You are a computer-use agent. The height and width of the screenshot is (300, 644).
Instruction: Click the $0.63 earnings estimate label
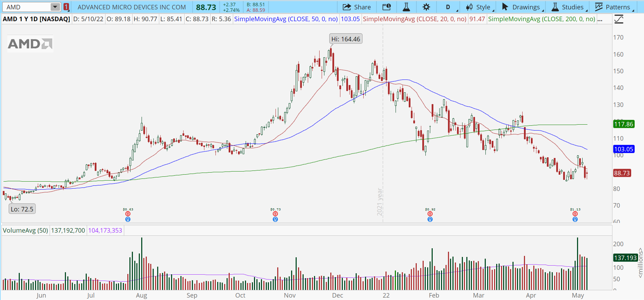point(128,209)
